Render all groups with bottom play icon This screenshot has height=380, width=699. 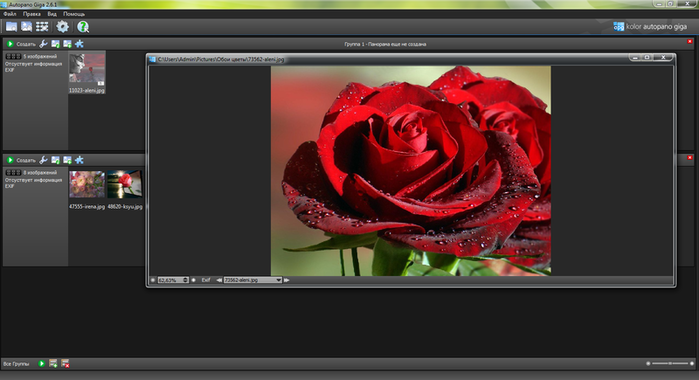(41, 363)
